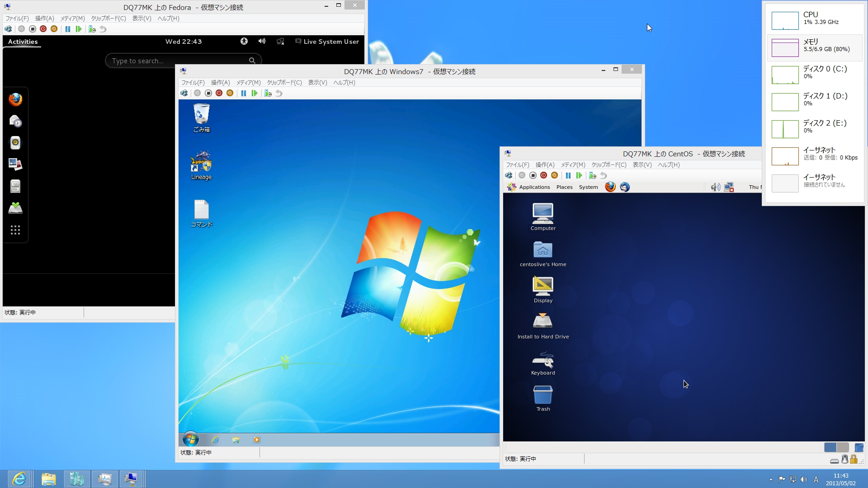Open Firefox from the Fedora dock
This screenshot has height=488, width=868.
pyautogui.click(x=15, y=99)
